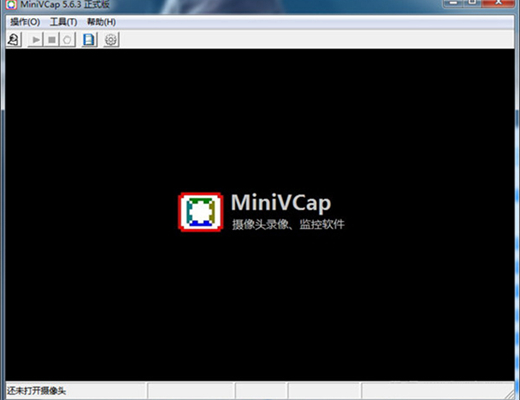The width and height of the screenshot is (520, 400).
Task: Close the MiniVCap window
Action: tap(498, 3)
